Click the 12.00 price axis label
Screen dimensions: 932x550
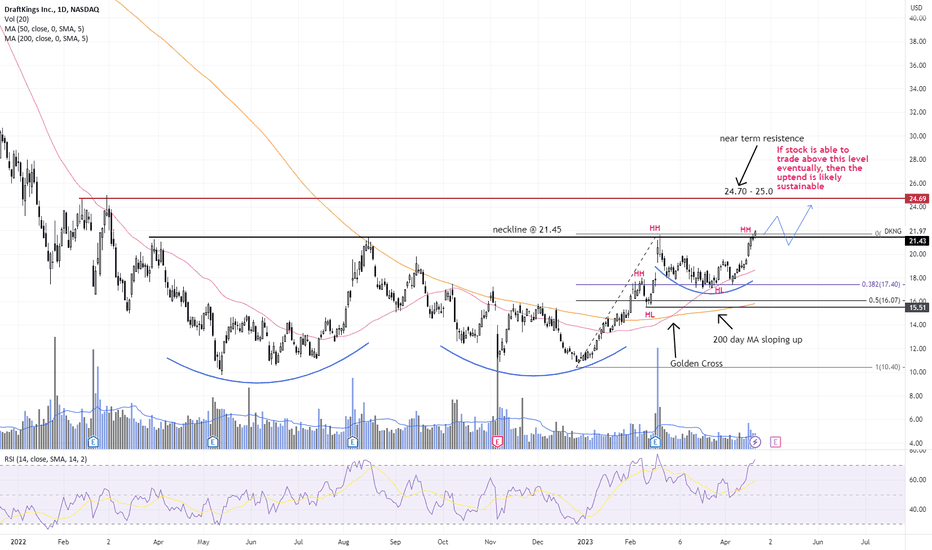pos(918,348)
